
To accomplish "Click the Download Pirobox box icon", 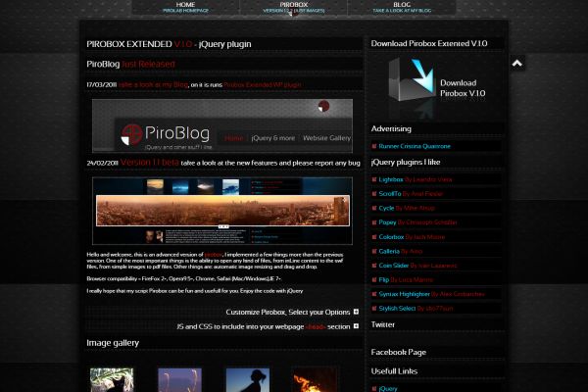I will click(412, 80).
